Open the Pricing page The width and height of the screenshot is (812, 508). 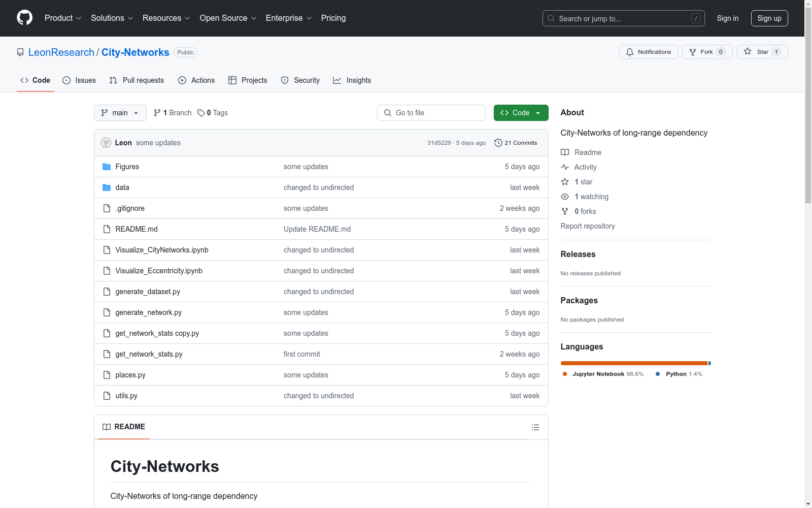click(x=333, y=18)
